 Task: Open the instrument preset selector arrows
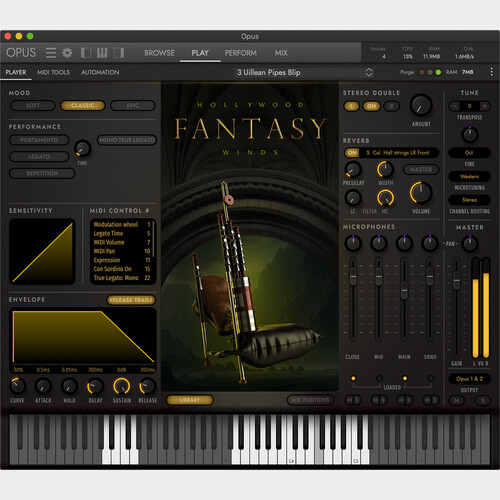pos(369,72)
